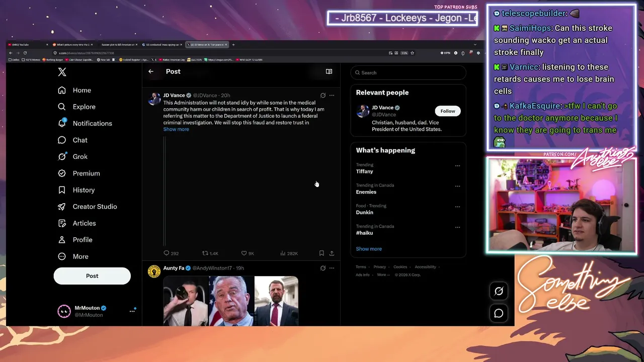This screenshot has height=362, width=644.
Task: Go back with the Post back arrow
Action: coord(151,71)
